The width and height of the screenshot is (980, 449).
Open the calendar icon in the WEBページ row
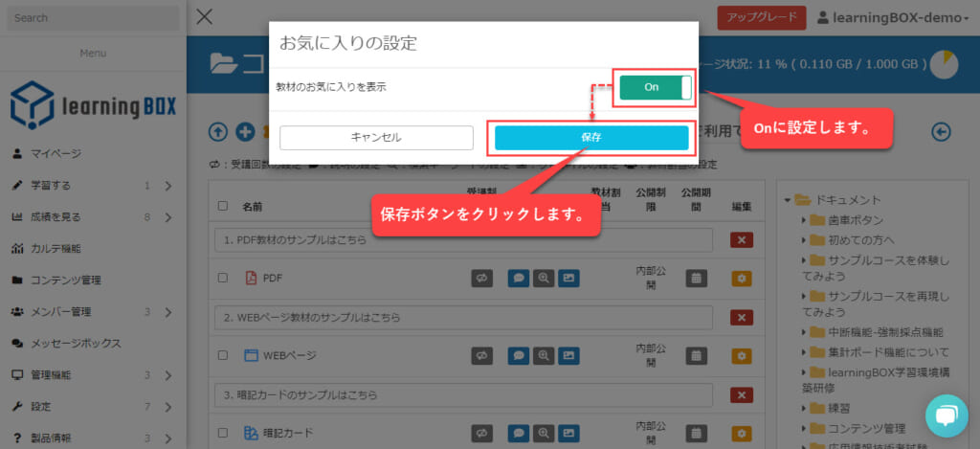[696, 355]
